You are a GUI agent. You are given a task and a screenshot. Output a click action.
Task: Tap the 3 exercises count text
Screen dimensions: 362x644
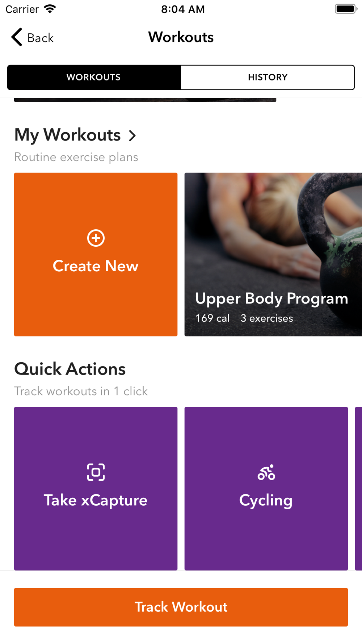tap(267, 318)
